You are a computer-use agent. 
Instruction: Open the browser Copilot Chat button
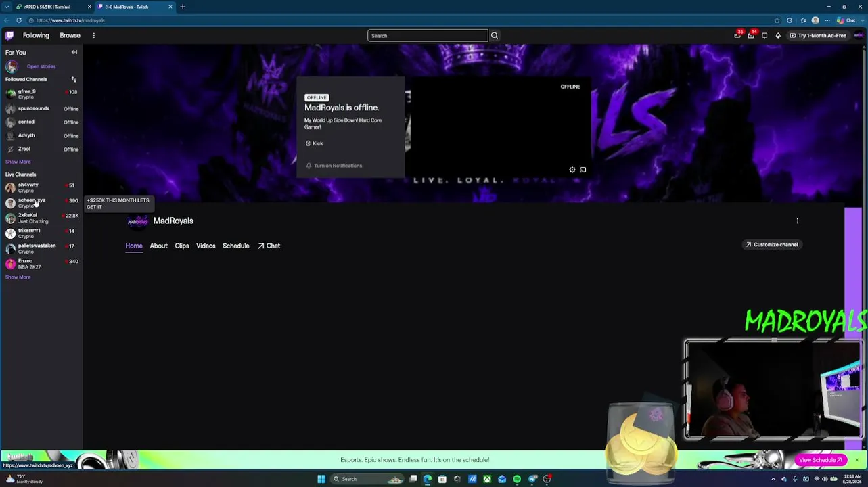846,20
